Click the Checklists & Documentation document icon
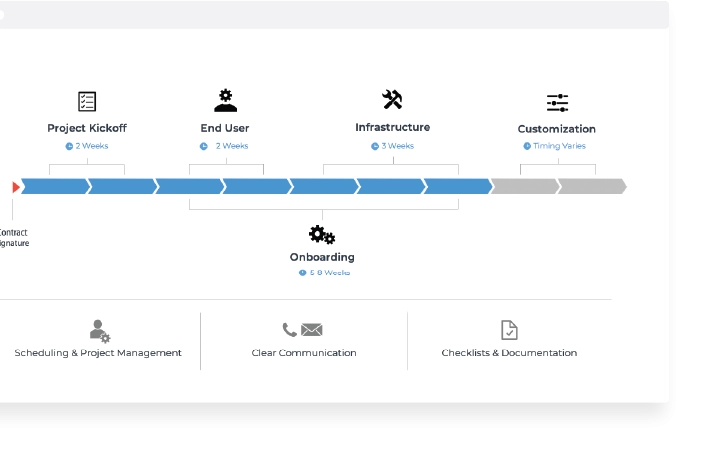This screenshot has width=716, height=470. [509, 330]
